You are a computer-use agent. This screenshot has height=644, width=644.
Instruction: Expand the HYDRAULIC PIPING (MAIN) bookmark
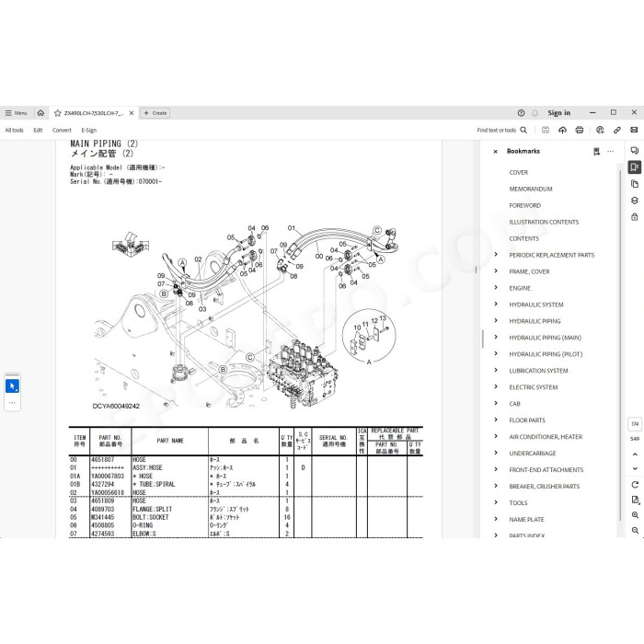[496, 338]
